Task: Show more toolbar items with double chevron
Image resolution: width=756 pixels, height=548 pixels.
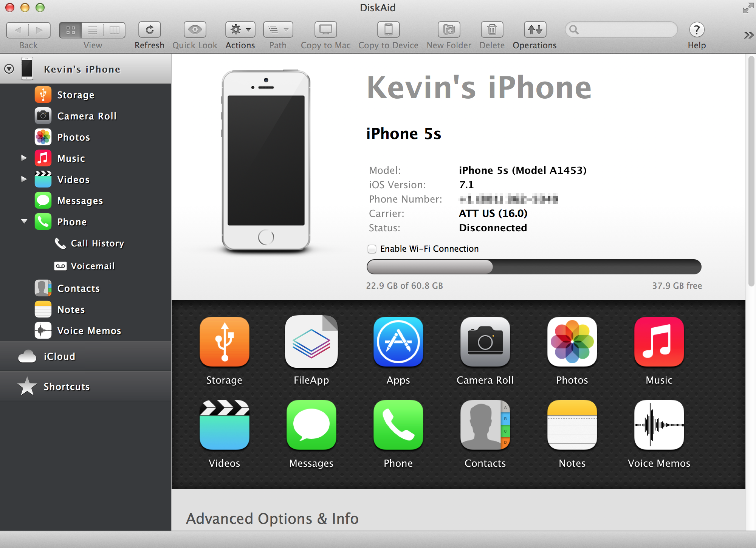Action: [748, 35]
